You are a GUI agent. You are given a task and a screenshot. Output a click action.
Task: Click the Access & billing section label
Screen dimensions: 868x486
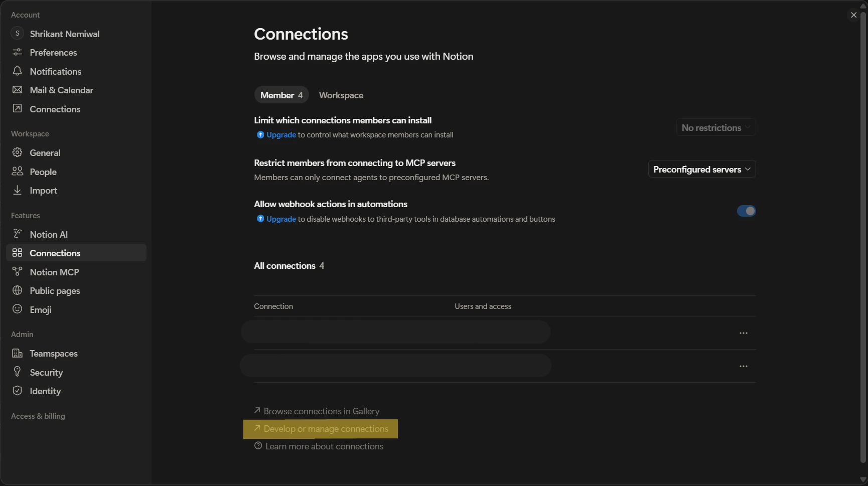coord(38,416)
